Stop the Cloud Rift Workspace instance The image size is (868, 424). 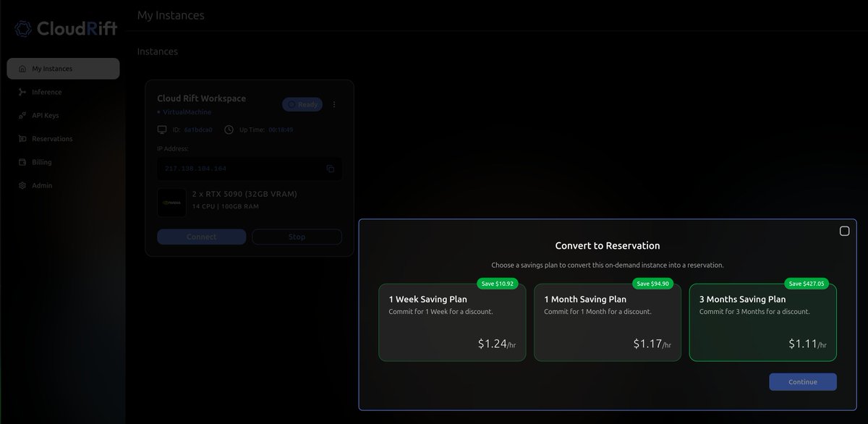[x=297, y=237]
